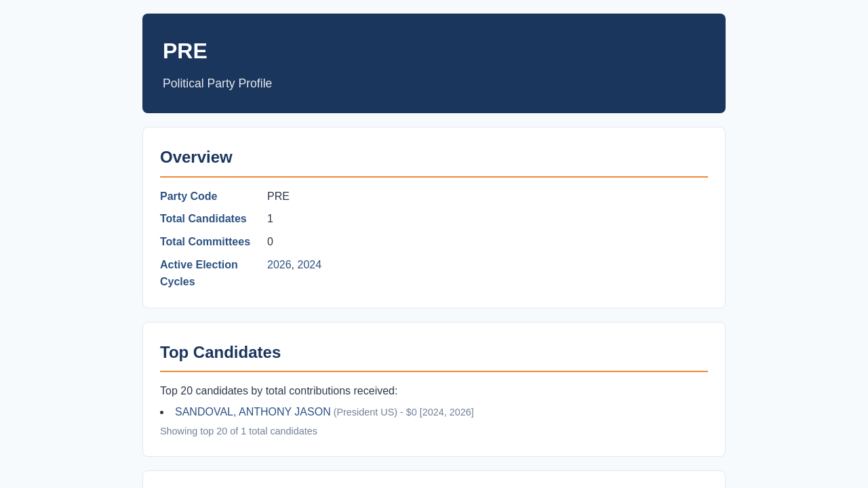Click the Top Candidates section heading
The image size is (868, 488).
tap(220, 352)
